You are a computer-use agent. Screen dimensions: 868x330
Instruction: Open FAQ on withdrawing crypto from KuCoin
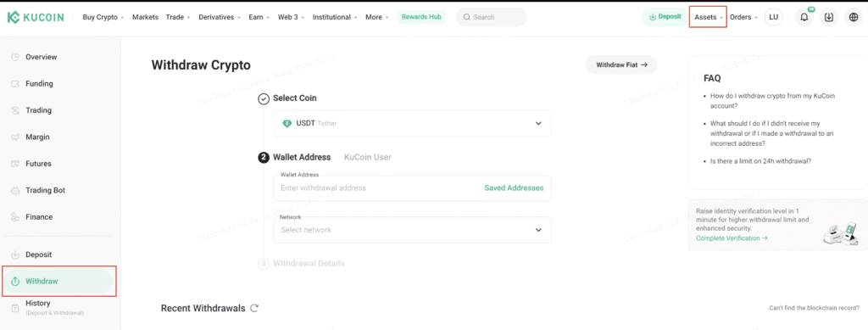tap(772, 100)
